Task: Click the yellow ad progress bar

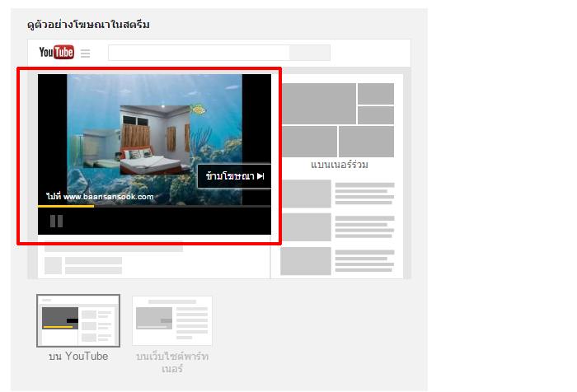Action: click(66, 207)
